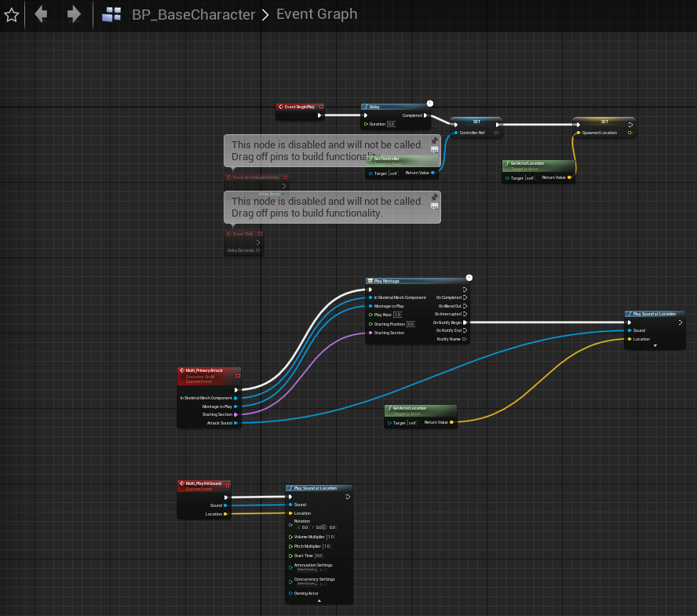
Task: Click the On Notify Begin exec pin
Action: coord(465,323)
